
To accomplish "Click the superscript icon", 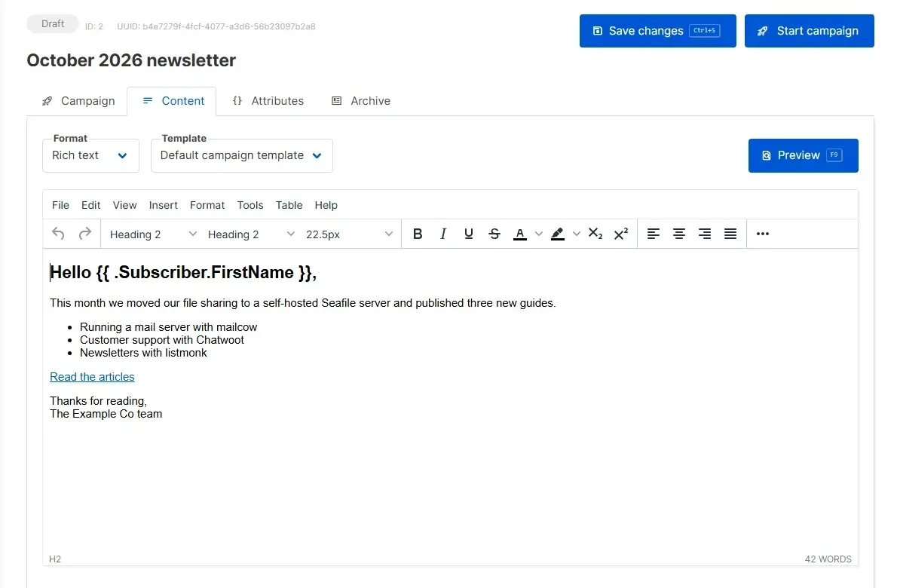I will [x=621, y=234].
